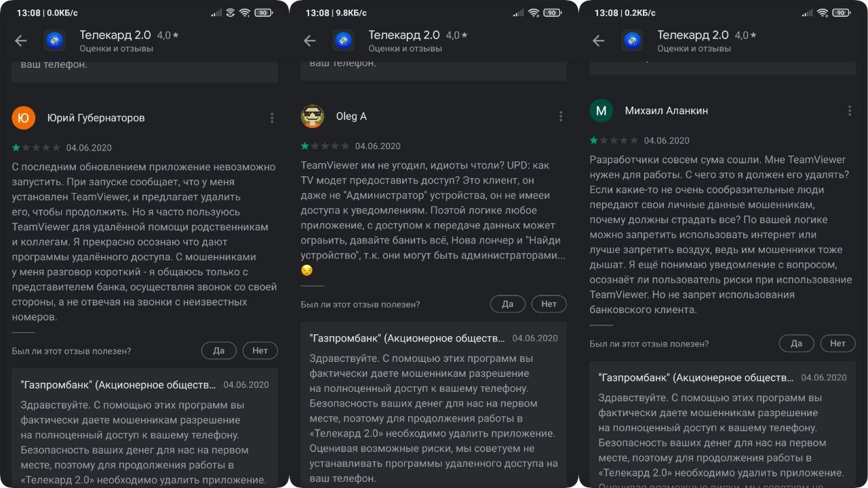The height and width of the screenshot is (488, 868).
Task: Tap Газпромбанк reply header under Михаил's review
Action: (696, 378)
